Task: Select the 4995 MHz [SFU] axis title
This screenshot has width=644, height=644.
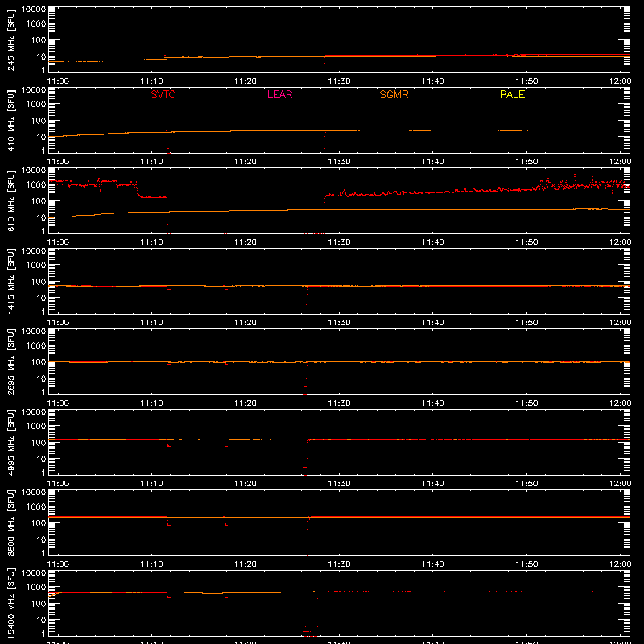Action: [x=10, y=442]
